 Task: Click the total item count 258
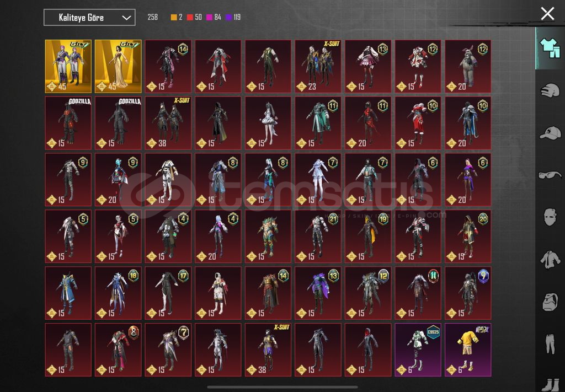tap(153, 17)
